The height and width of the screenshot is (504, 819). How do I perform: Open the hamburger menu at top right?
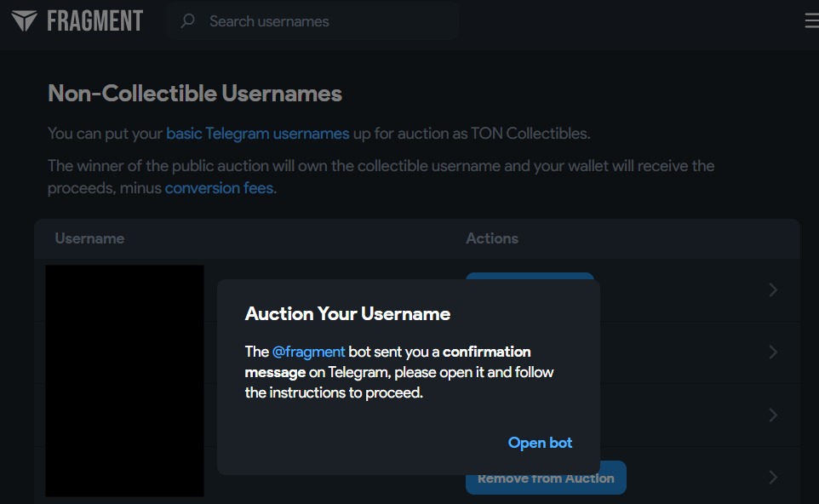[810, 21]
